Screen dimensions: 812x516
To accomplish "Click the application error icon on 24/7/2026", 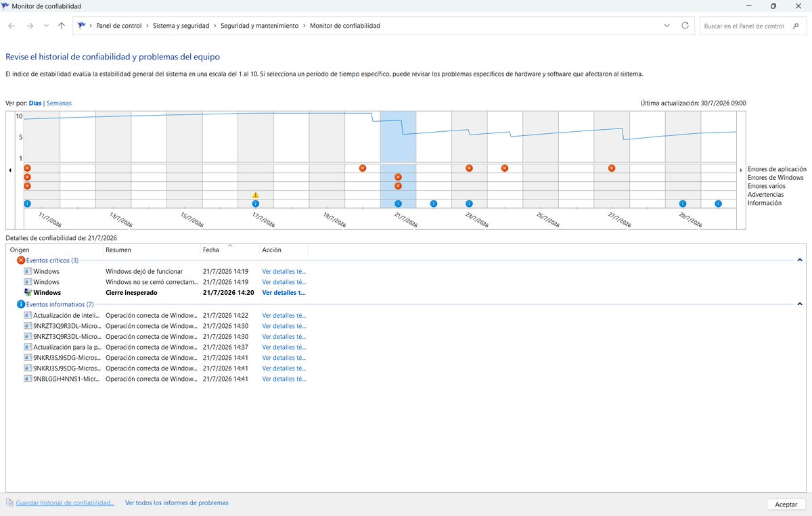I will pos(505,168).
